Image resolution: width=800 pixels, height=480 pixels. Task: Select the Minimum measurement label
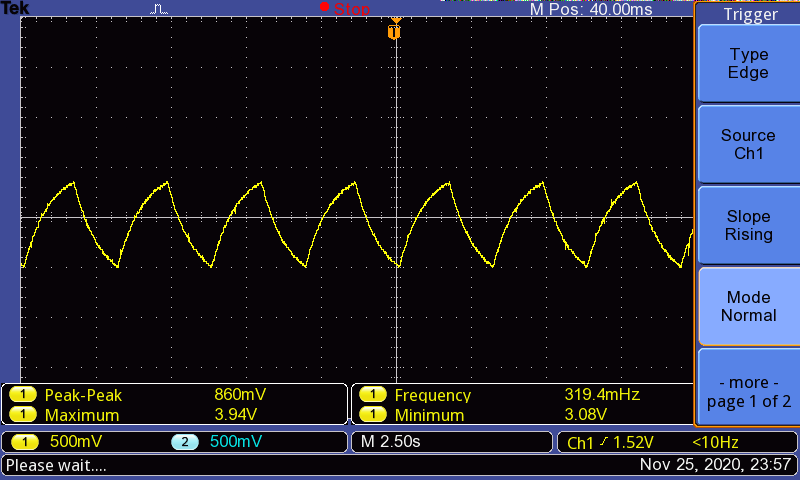[429, 415]
